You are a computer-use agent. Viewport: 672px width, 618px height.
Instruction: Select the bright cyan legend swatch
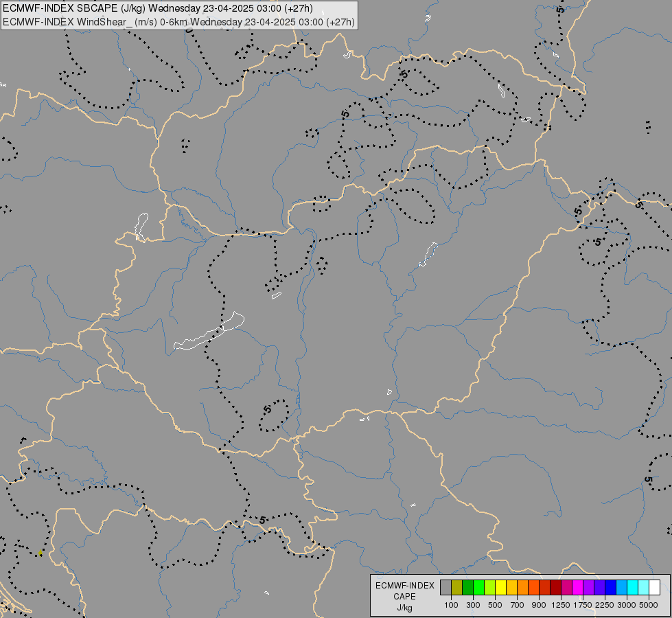633,587
